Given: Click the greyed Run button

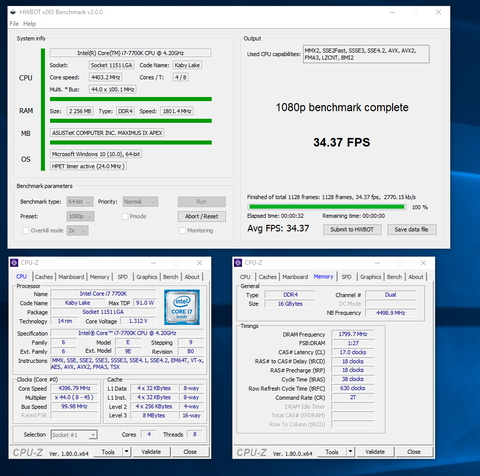Looking at the screenshot, I should (x=202, y=202).
